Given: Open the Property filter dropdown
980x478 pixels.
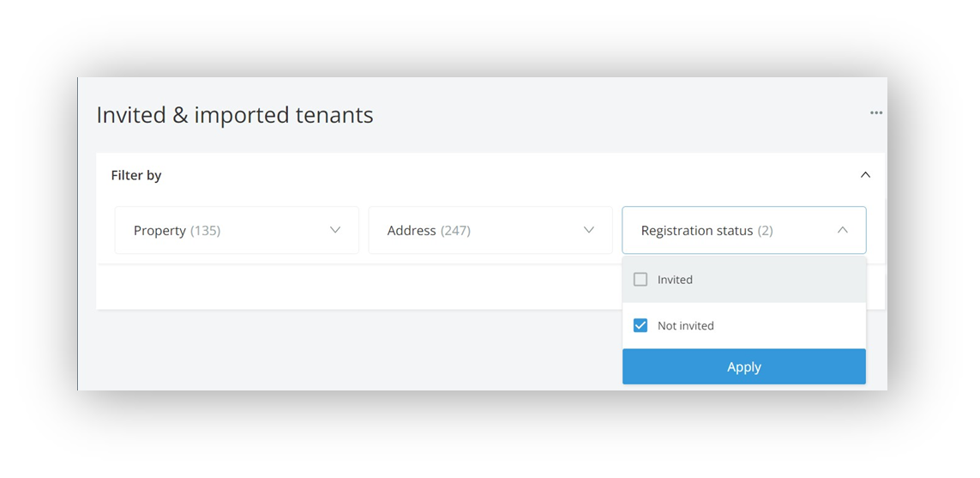Looking at the screenshot, I should 237,230.
